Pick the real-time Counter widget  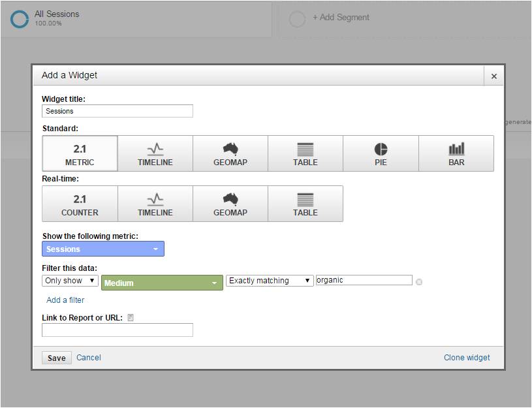click(80, 204)
